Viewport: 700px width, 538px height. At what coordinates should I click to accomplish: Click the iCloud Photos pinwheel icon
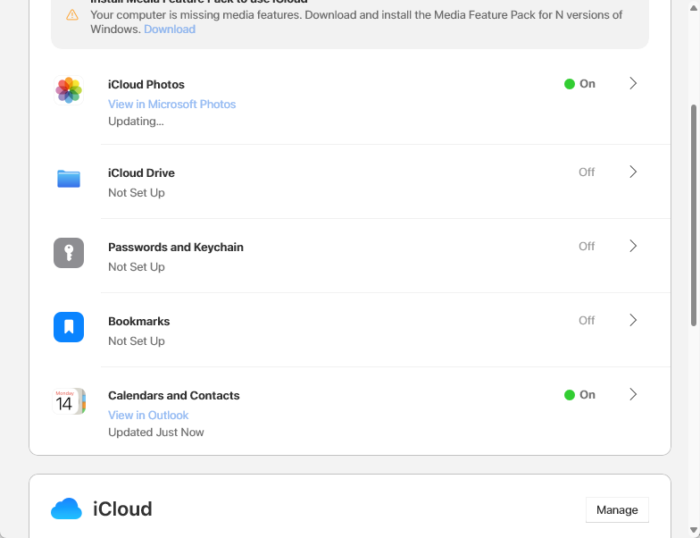coord(69,90)
